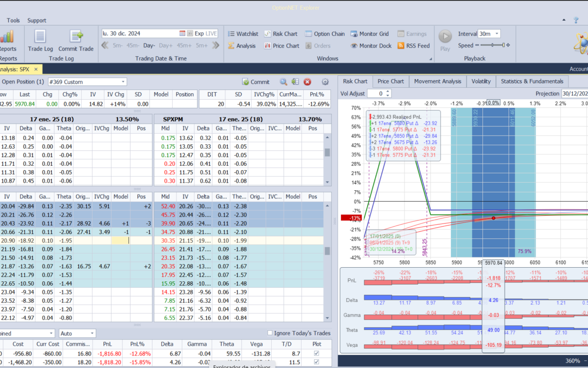The width and height of the screenshot is (588, 368).
Task: Open the Monitor Grid window
Action: [370, 34]
